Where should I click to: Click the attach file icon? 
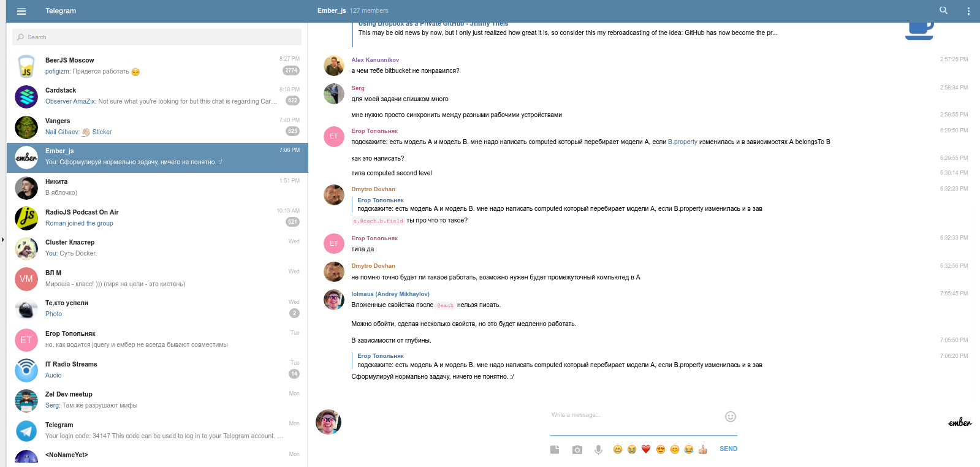pyautogui.click(x=555, y=449)
